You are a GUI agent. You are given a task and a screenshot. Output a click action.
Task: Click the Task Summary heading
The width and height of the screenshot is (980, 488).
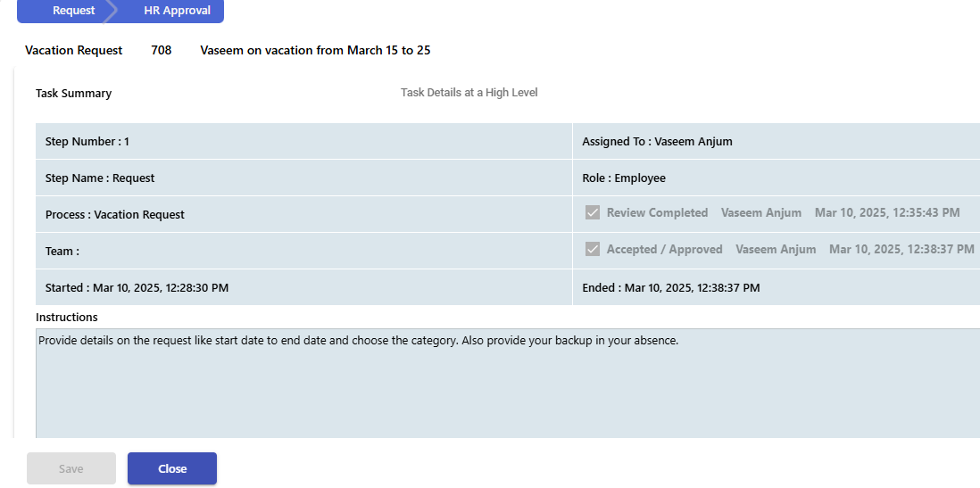74,93
